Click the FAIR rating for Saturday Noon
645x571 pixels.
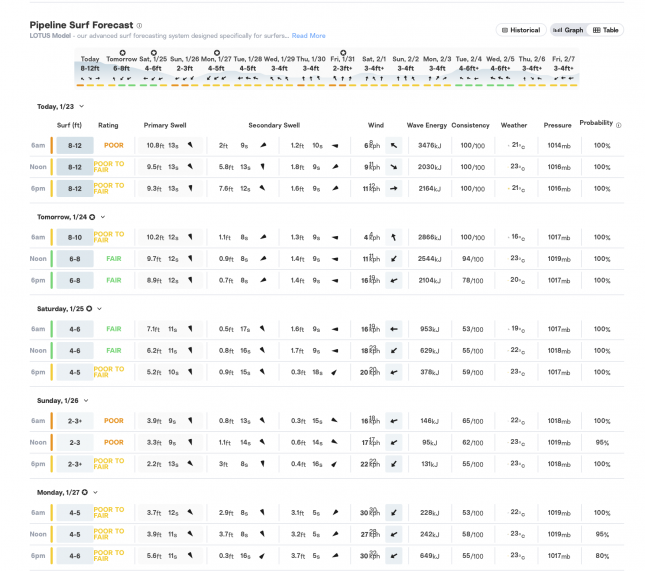(114, 350)
